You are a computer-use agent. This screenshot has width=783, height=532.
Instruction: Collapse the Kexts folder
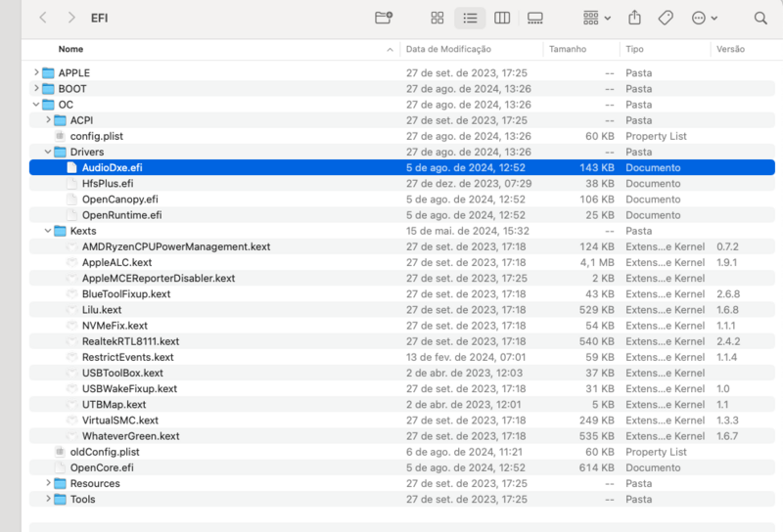48,231
